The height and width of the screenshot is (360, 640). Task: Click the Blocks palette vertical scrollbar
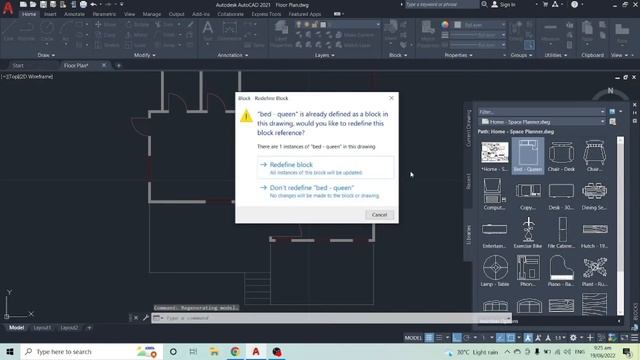[620, 225]
